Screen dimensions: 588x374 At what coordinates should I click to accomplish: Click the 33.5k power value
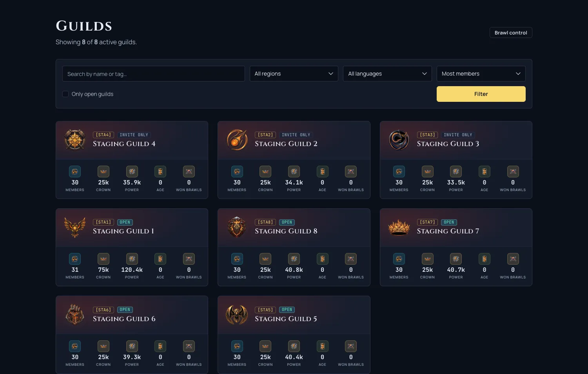click(x=456, y=182)
